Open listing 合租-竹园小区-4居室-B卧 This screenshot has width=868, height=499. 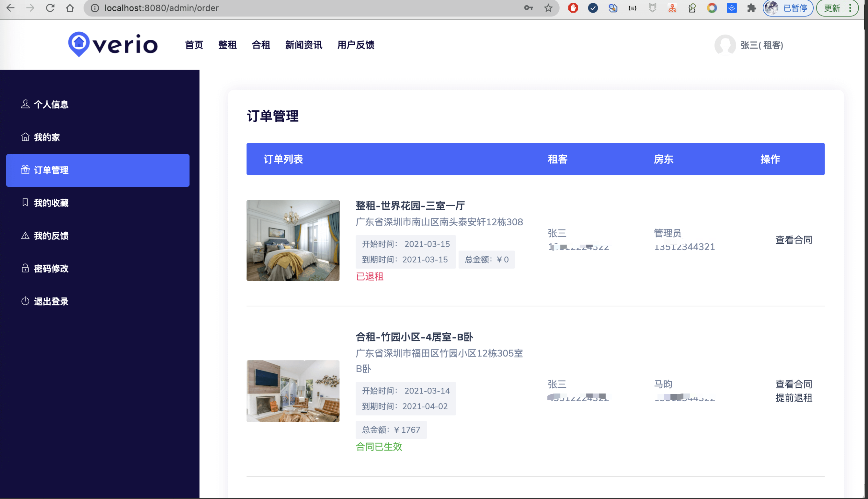(x=414, y=337)
